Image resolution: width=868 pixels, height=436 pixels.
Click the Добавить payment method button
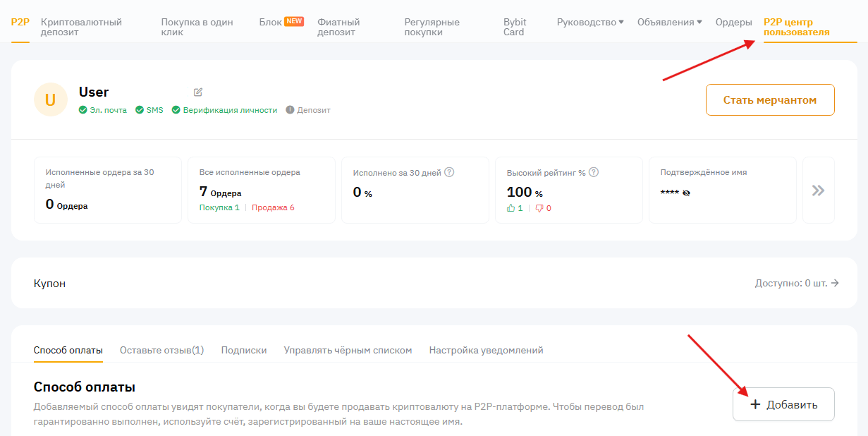point(783,404)
